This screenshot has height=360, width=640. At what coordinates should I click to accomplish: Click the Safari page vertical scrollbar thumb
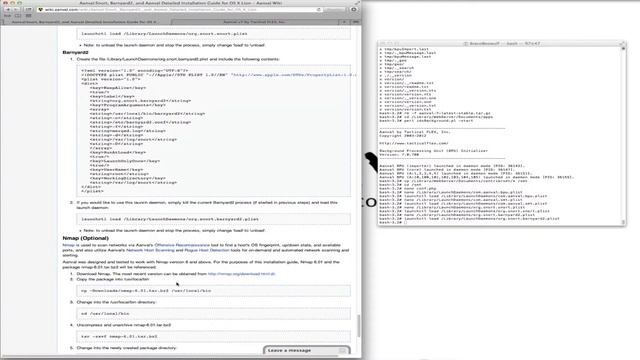359,326
